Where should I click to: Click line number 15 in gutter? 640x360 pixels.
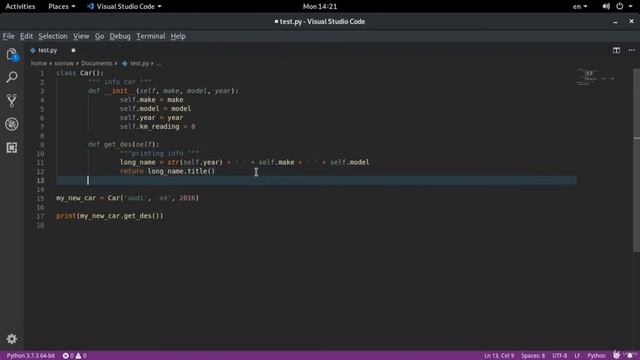pos(40,198)
